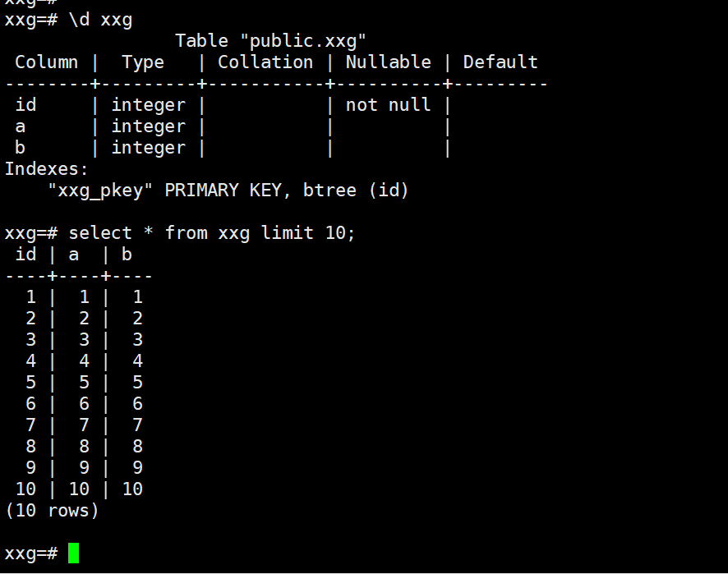Screen dimensions: 728x574
Task: Click the Table "public.xxg" title
Action: pos(270,41)
